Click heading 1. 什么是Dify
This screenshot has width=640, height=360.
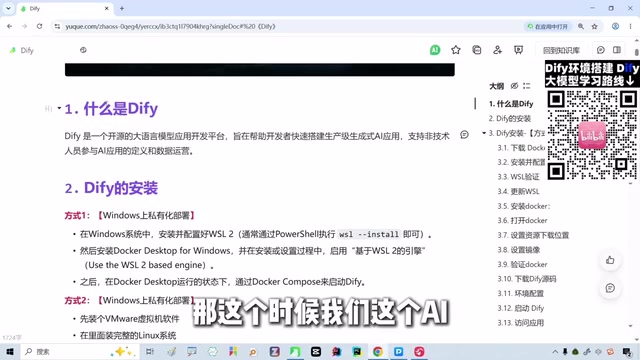[x=111, y=109]
